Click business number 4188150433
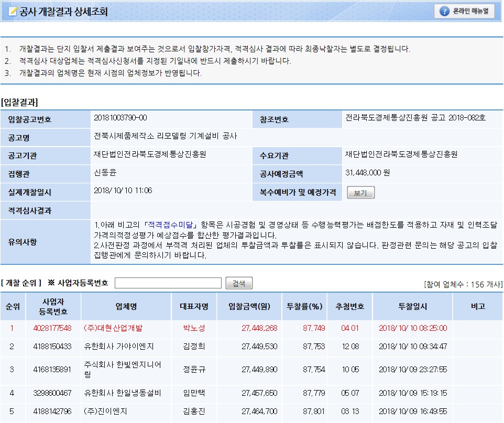The width and height of the screenshot is (504, 423). click(52, 346)
